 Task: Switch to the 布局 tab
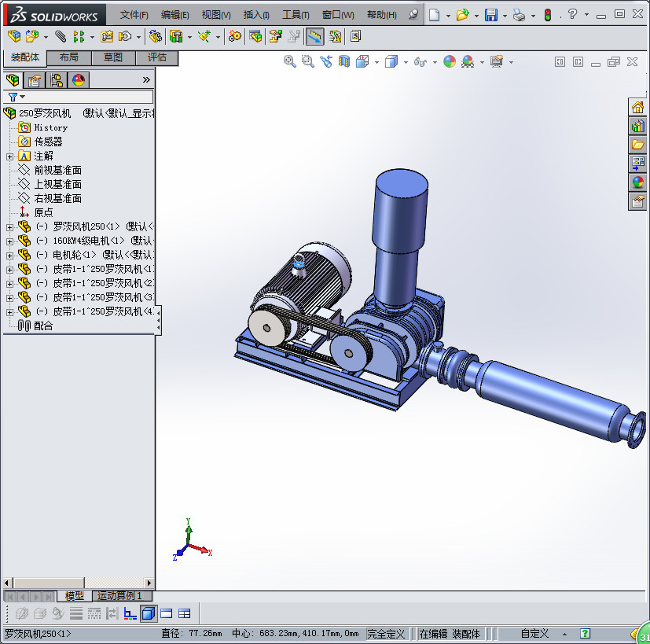[69, 57]
